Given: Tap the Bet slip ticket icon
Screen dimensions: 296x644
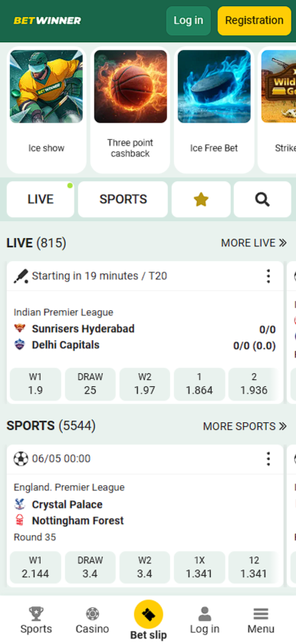Looking at the screenshot, I should click(149, 614).
